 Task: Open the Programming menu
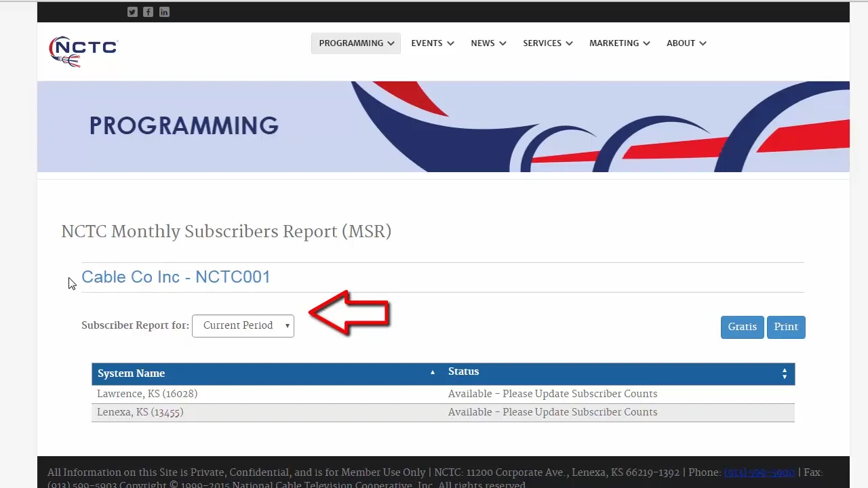coord(356,43)
